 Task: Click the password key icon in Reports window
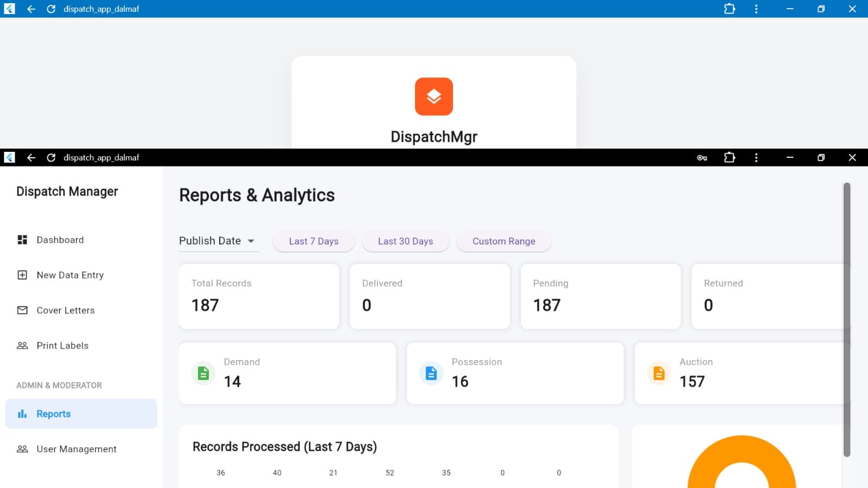(702, 158)
